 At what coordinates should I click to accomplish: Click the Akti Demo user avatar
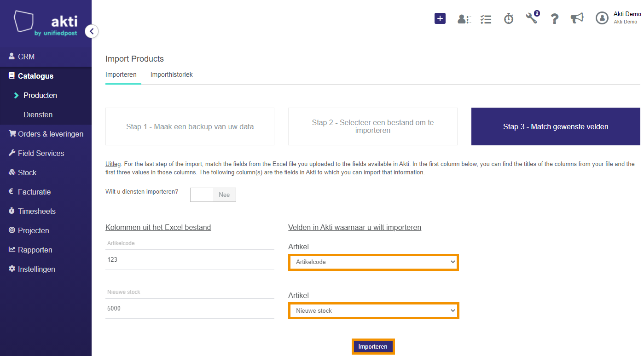[x=602, y=18]
